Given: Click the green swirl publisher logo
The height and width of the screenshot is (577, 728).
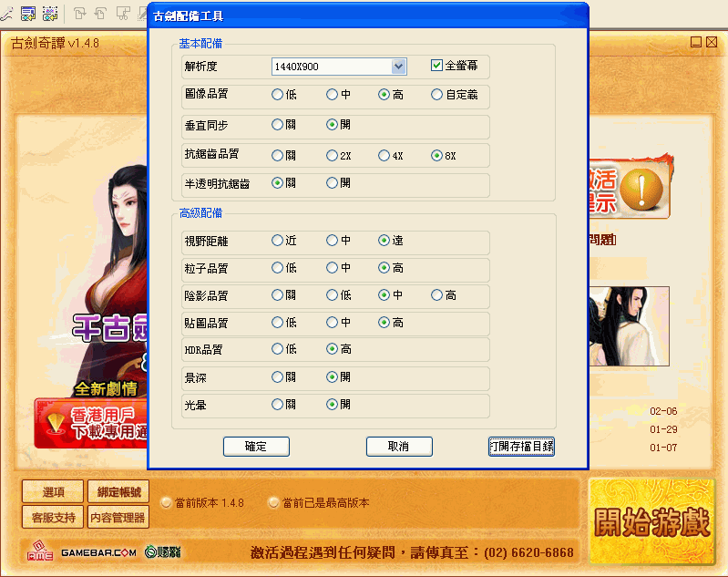Looking at the screenshot, I should coord(162,551).
